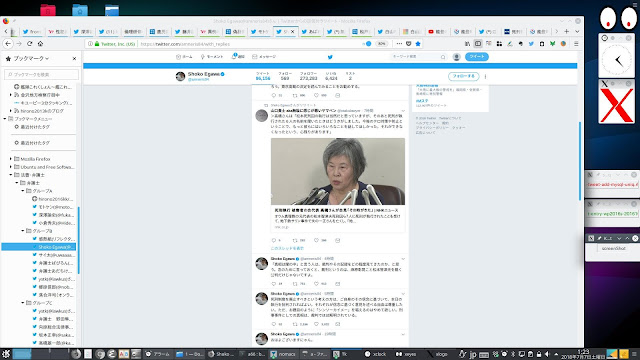The width and height of the screenshot is (640, 360).
Task: Open the list-all-tabs dropdown arrow
Action: point(577,31)
